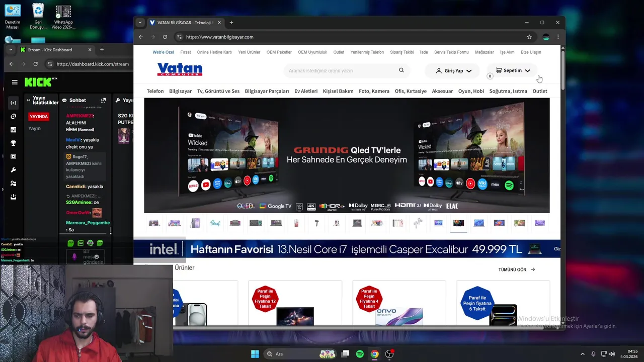This screenshot has width=644, height=362.
Task: Click the taskbar volume icon
Action: tap(612, 354)
